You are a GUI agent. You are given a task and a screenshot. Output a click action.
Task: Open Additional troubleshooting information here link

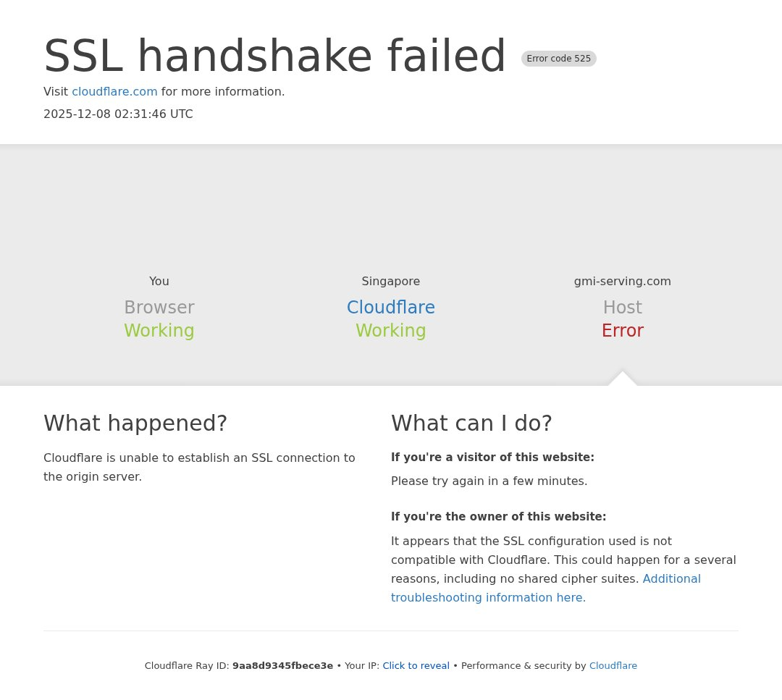tap(545, 588)
